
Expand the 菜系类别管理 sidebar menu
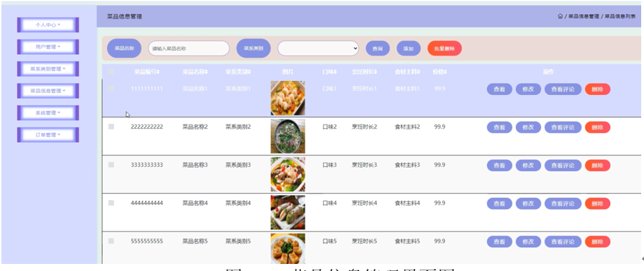pos(48,69)
